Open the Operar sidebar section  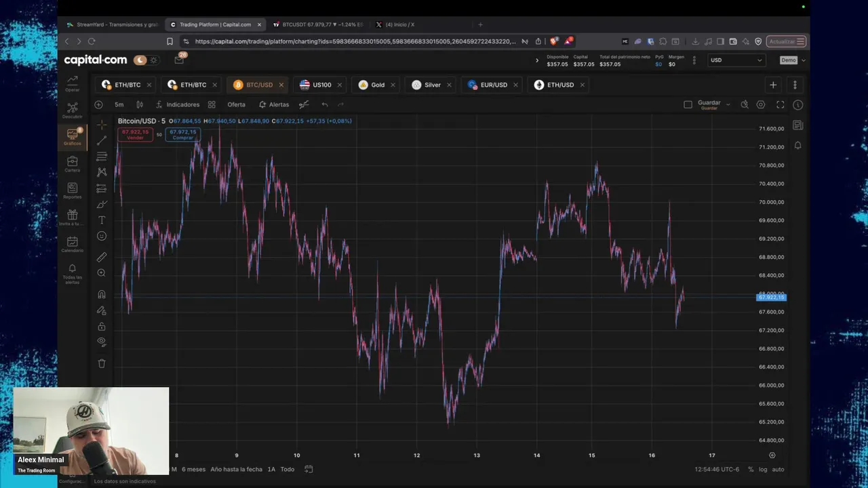pos(72,83)
